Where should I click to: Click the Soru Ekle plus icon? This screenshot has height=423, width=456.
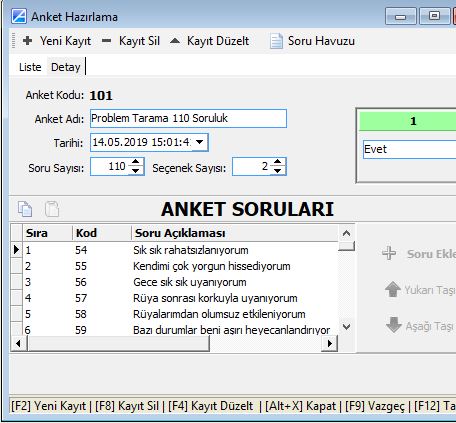389,253
